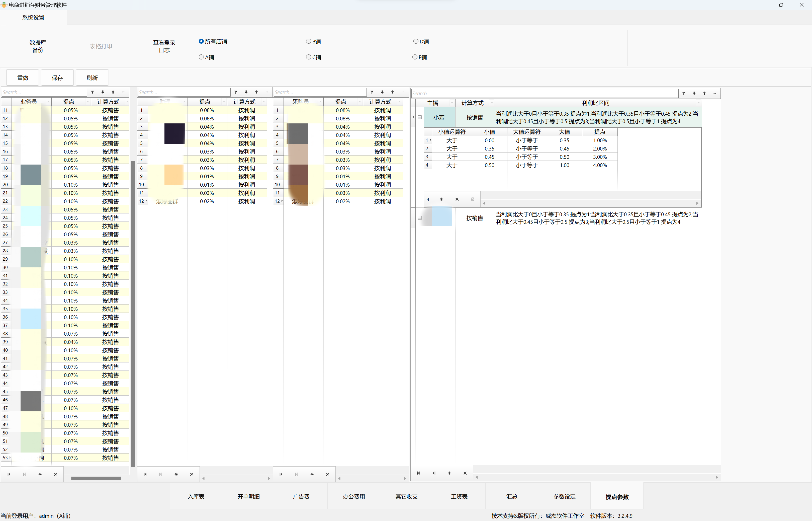Open more options in 助理 grid toolbar
This screenshot has width=812, height=521.
pyautogui.click(x=267, y=92)
